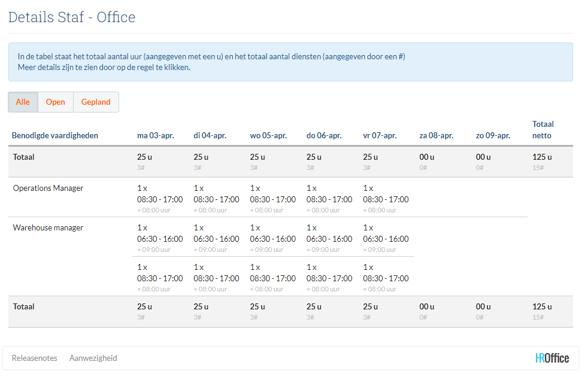Click the Details Staf - Office heading

(72, 17)
